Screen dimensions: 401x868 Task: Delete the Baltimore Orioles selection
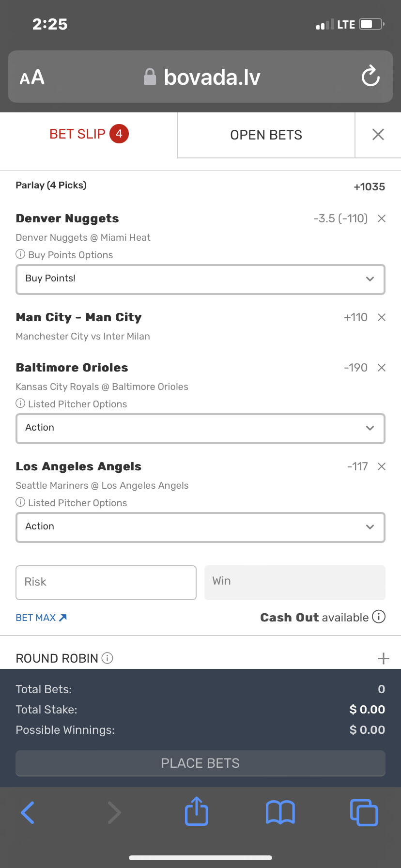point(382,368)
